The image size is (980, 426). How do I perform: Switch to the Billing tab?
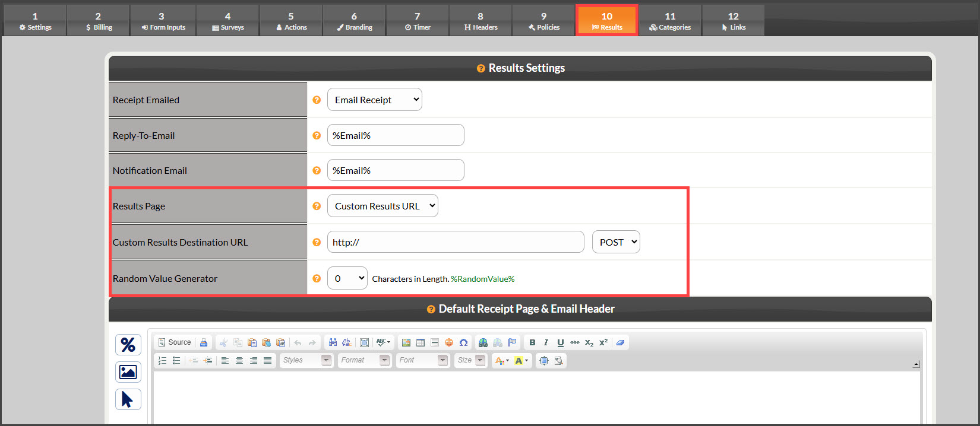coord(99,21)
